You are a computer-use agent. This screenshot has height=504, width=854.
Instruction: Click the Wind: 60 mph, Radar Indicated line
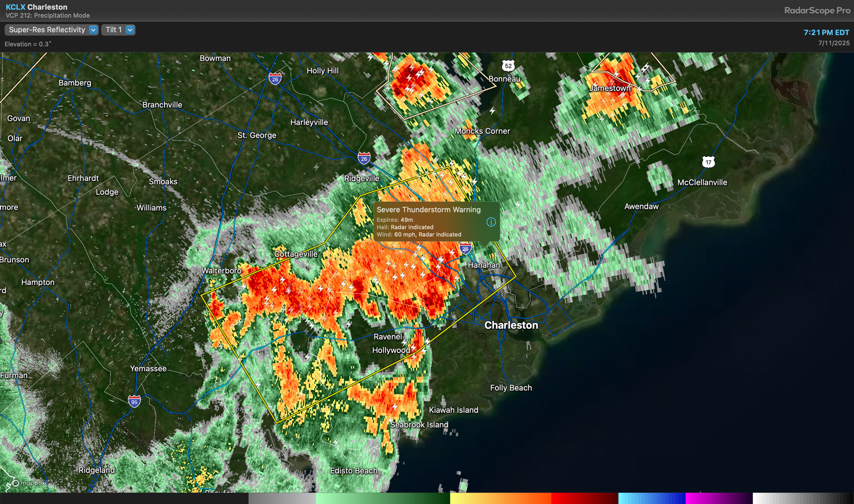pos(419,235)
